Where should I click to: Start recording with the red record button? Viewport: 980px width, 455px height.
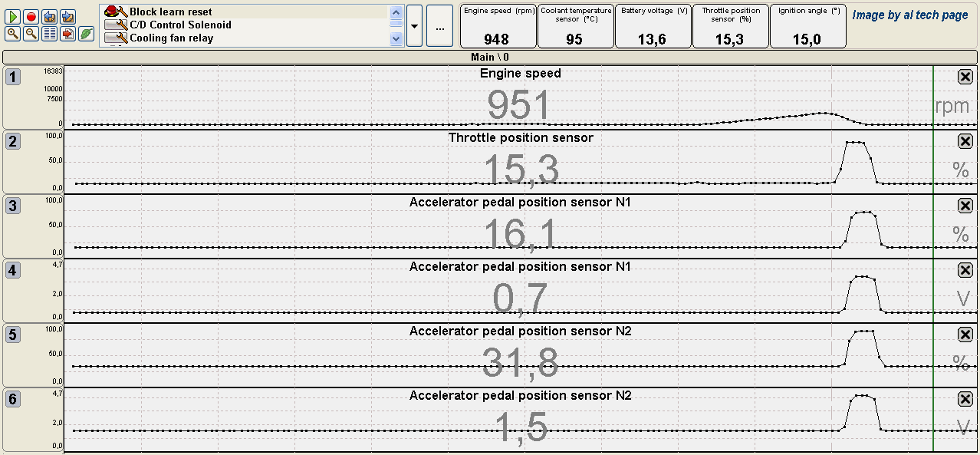(x=31, y=16)
